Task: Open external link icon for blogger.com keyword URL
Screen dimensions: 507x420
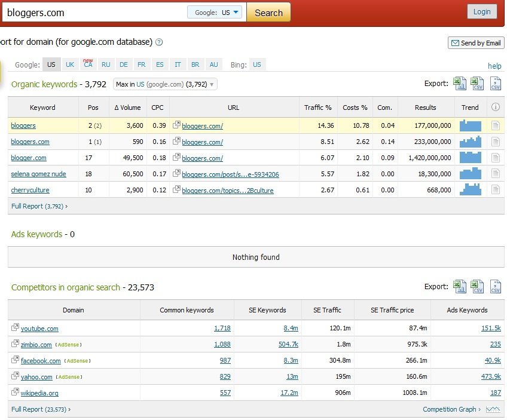Action: [176, 157]
